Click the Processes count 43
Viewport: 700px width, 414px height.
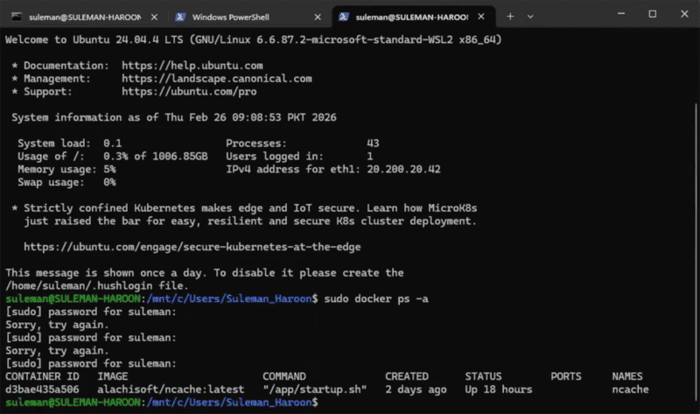[373, 143]
